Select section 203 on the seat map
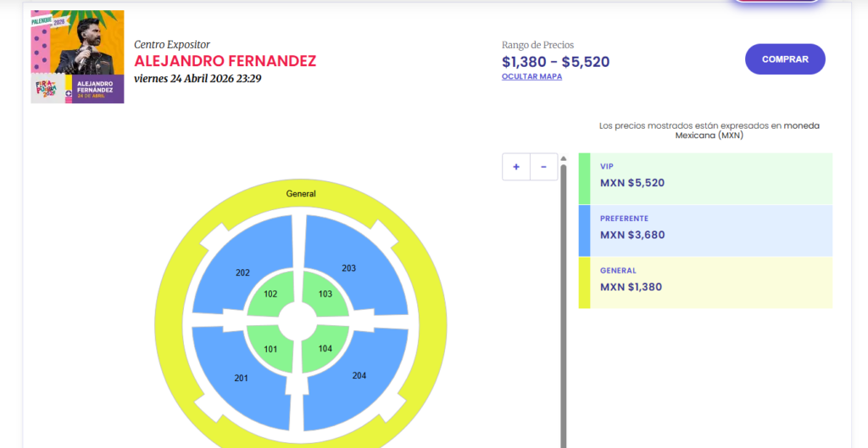The image size is (868, 448). click(x=349, y=268)
